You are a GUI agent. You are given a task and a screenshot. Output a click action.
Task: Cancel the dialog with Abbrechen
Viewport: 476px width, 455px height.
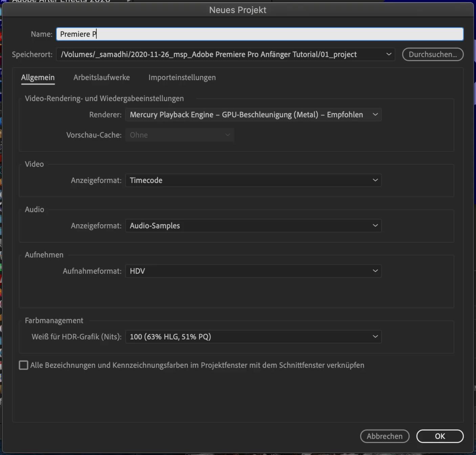(x=385, y=436)
